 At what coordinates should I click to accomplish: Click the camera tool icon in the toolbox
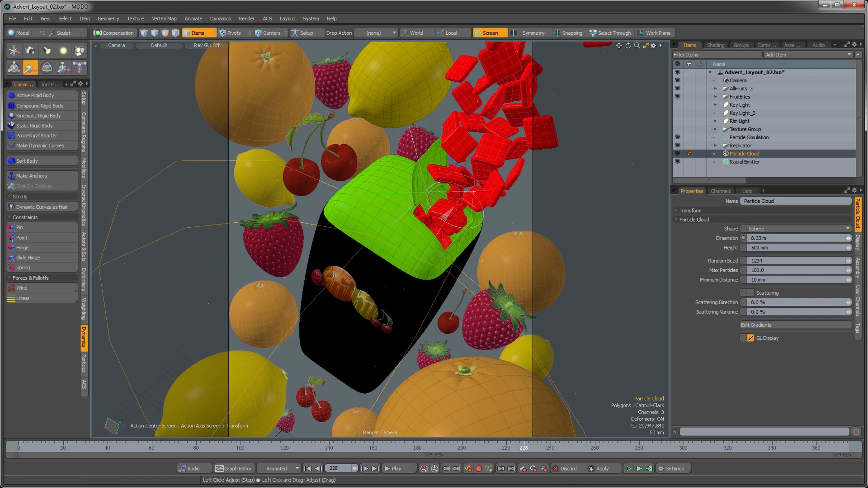[x=30, y=51]
